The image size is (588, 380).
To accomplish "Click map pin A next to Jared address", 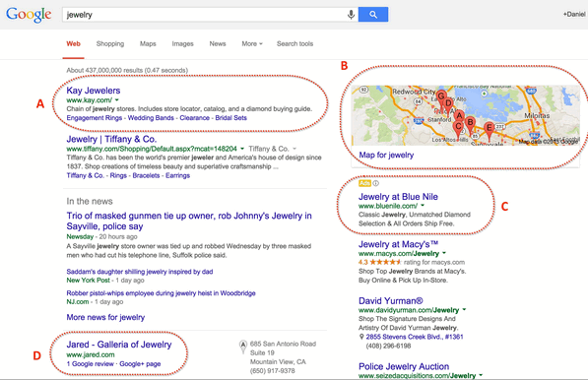I will pyautogui.click(x=243, y=347).
